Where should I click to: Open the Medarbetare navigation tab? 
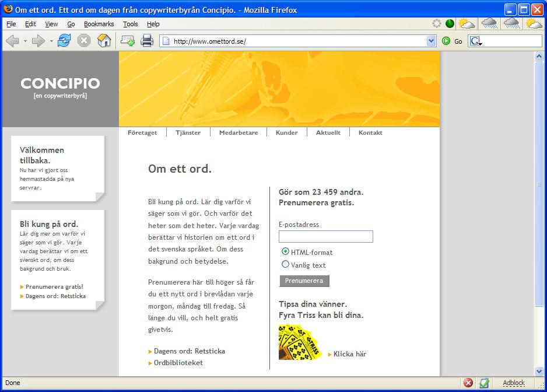pos(239,132)
